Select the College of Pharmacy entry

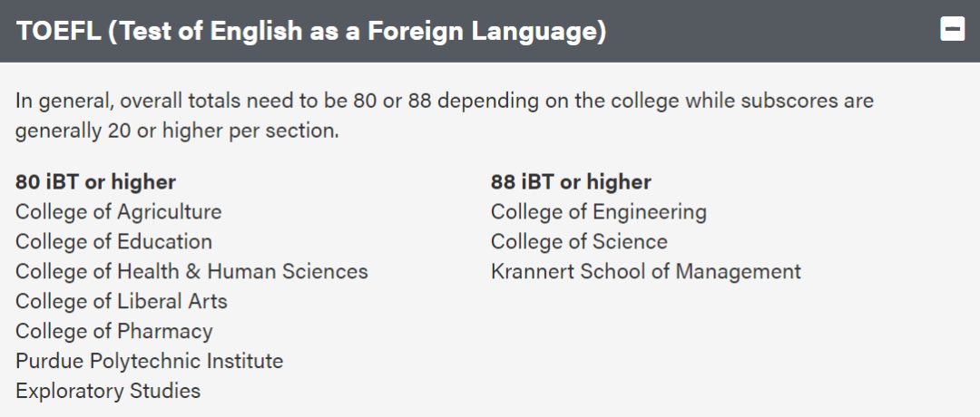114,332
